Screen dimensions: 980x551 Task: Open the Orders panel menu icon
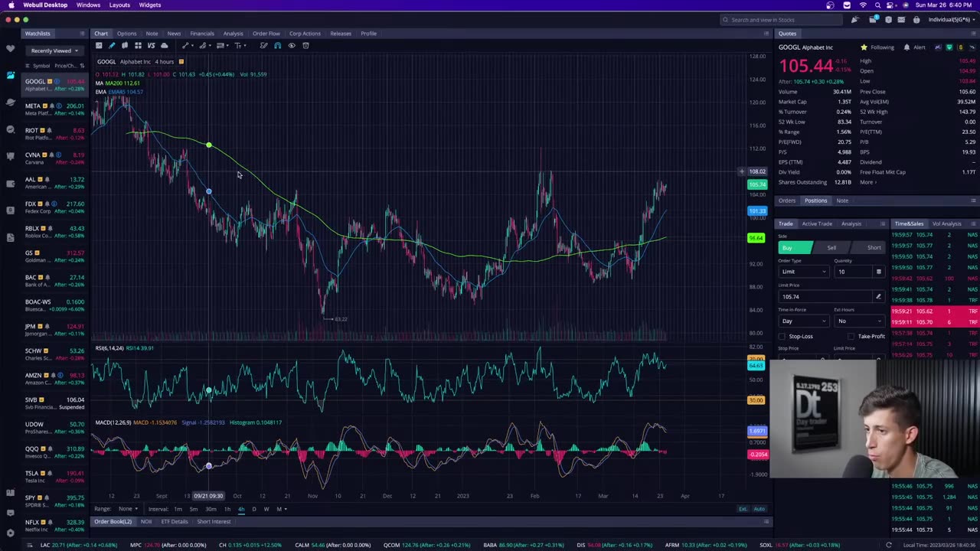(972, 201)
